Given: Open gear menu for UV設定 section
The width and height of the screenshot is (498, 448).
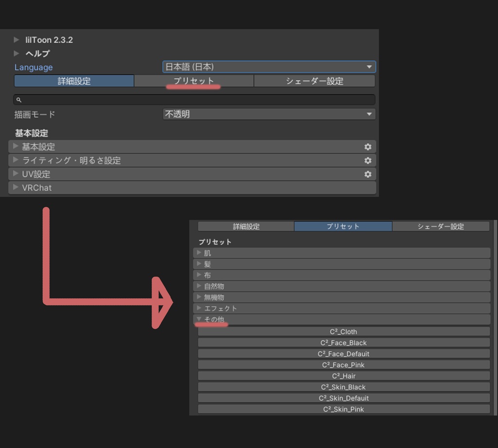Looking at the screenshot, I should (368, 174).
